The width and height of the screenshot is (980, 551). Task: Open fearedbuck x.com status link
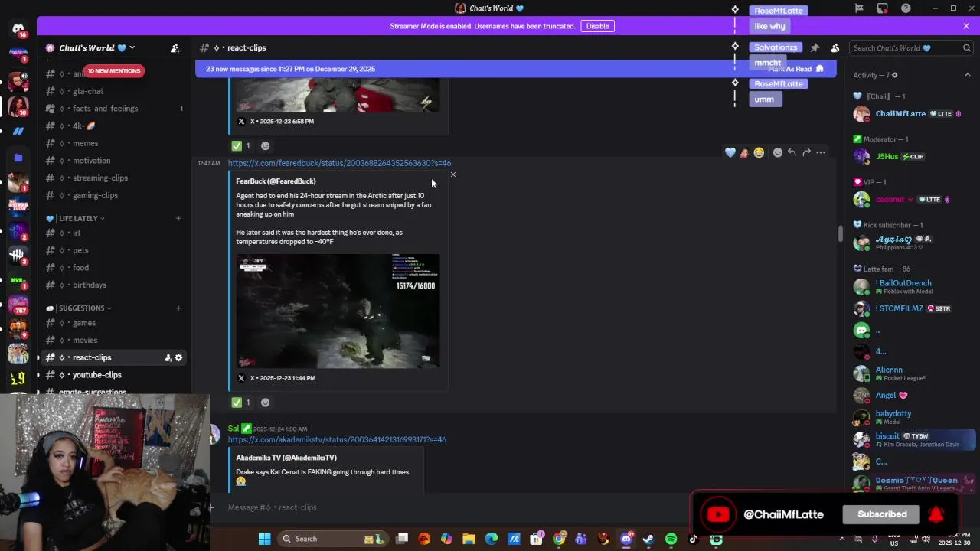coord(339,163)
